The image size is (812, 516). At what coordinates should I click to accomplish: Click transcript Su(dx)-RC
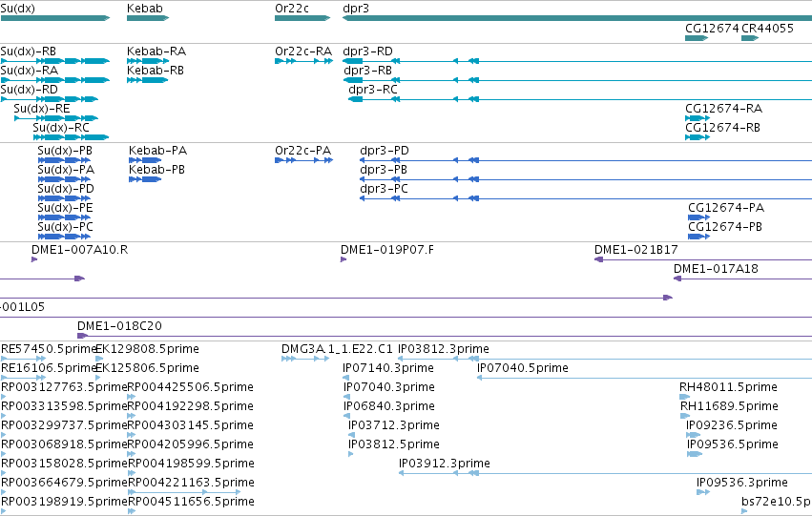(x=72, y=137)
